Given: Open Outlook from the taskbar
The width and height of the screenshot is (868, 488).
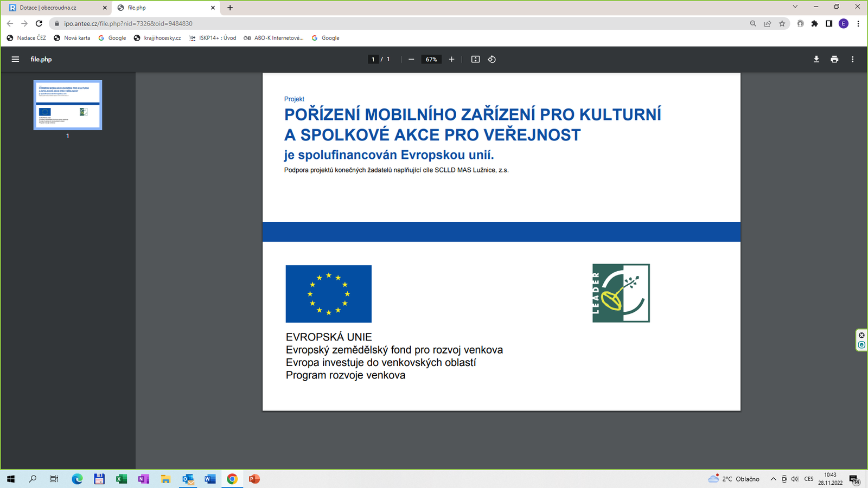Looking at the screenshot, I should click(188, 479).
